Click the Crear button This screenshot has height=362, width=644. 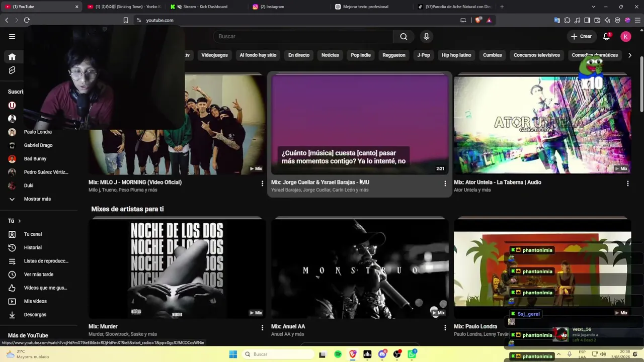(581, 36)
